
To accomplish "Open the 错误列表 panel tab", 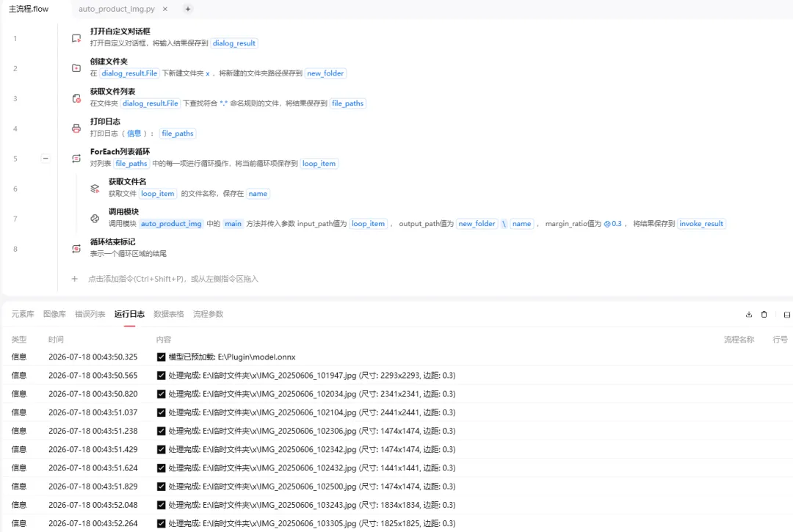I will [90, 314].
